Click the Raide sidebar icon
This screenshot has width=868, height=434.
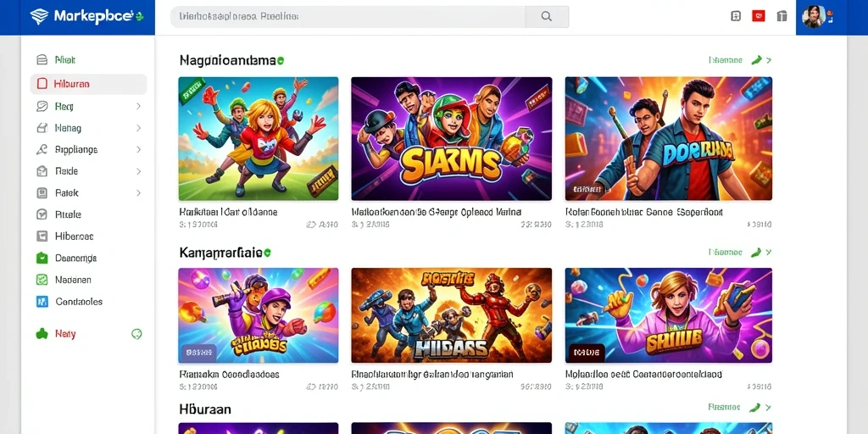coord(42,171)
